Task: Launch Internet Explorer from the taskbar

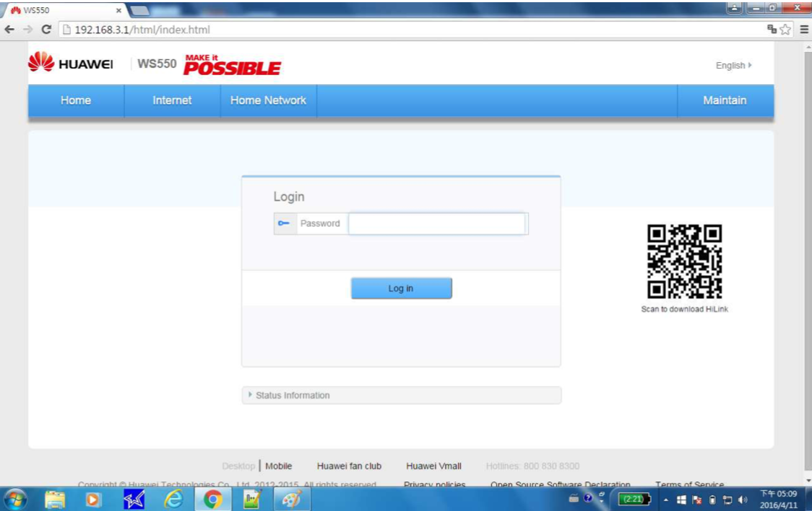Action: (x=173, y=499)
